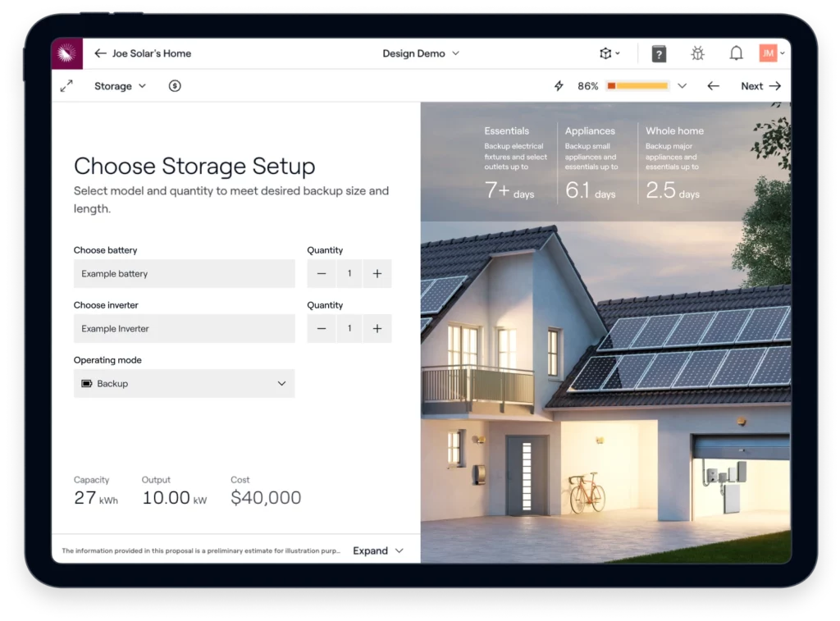Expand the proposal disclaimer text
The width and height of the screenshot is (840, 621).
tap(377, 550)
